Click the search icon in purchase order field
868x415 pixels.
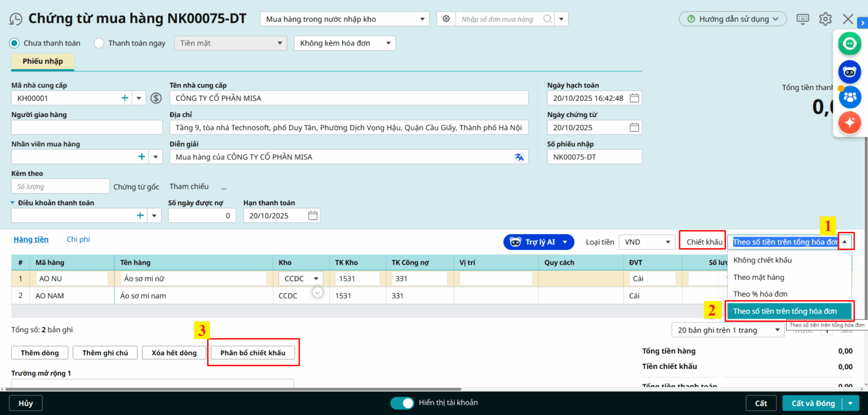pyautogui.click(x=547, y=19)
